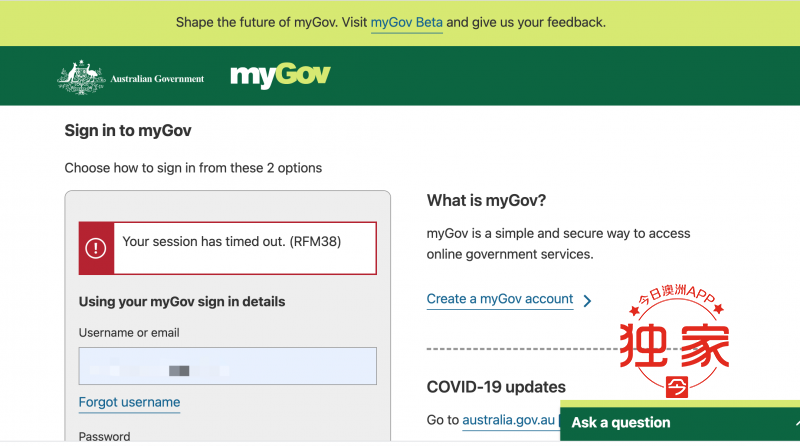
Task: Click the Australian Government coat of arms logo
Action: [x=82, y=78]
